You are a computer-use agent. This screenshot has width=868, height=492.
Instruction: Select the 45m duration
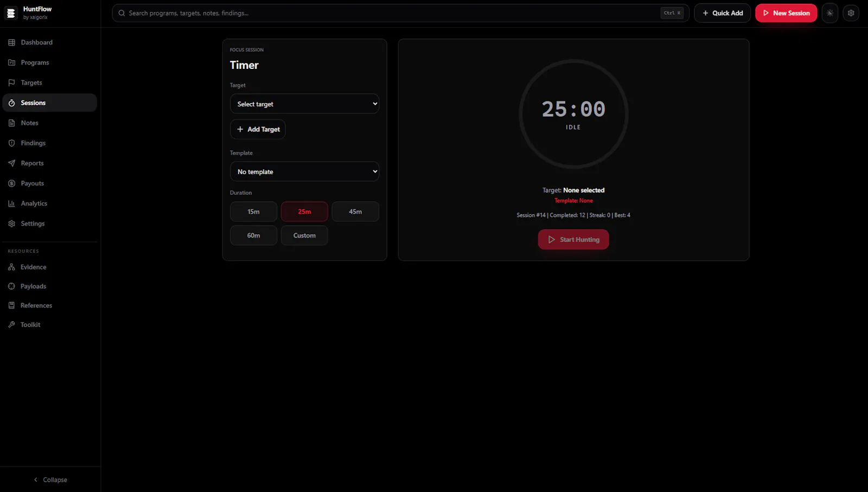pos(355,212)
